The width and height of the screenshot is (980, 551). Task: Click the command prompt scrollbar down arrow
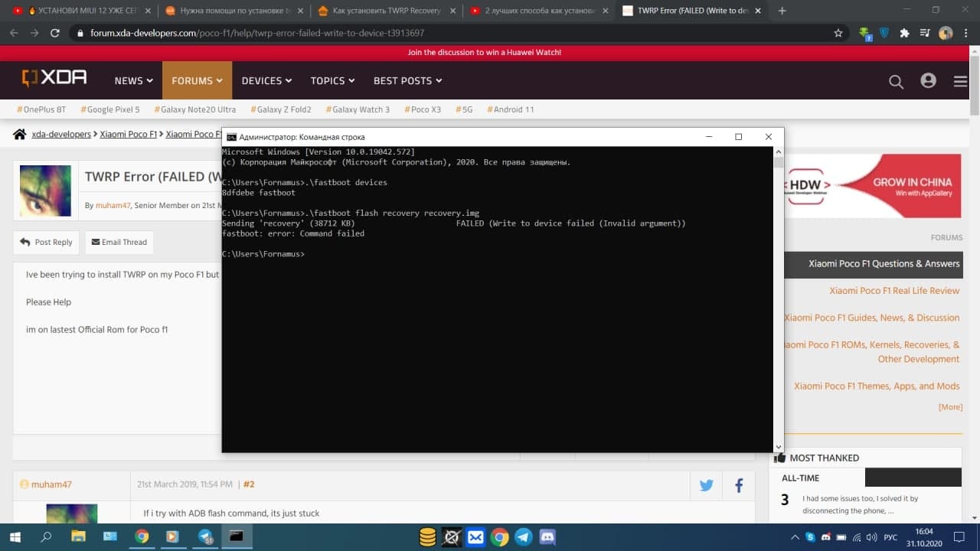tap(778, 447)
